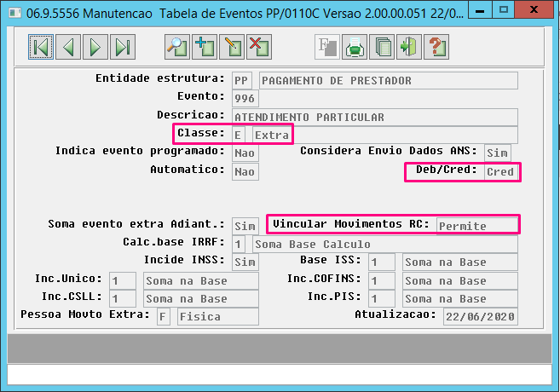Print the event with printer icon
The width and height of the screenshot is (560, 392).
click(355, 47)
